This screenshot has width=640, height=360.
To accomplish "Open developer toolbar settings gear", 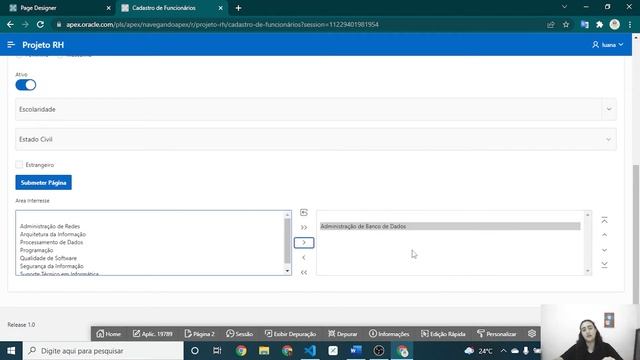I will [531, 333].
